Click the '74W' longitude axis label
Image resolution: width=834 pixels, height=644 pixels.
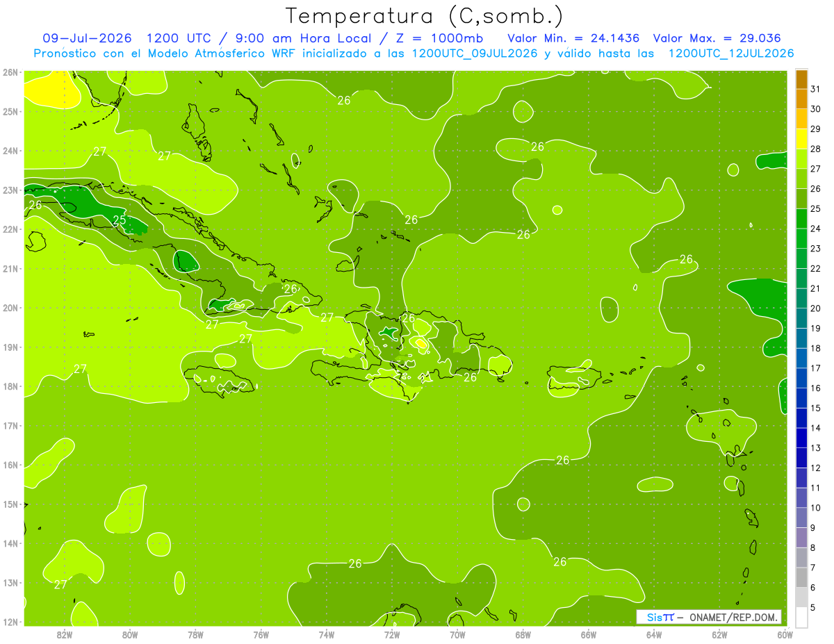[327, 634]
